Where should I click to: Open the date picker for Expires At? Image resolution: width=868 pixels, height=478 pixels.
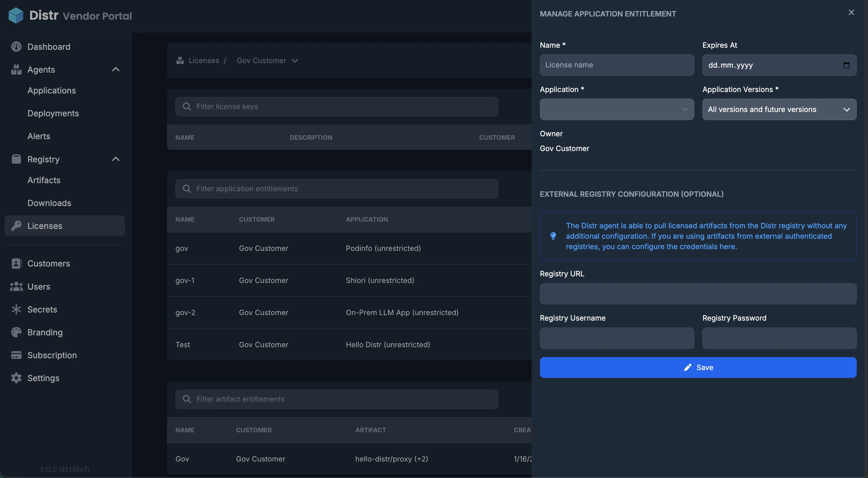847,65
